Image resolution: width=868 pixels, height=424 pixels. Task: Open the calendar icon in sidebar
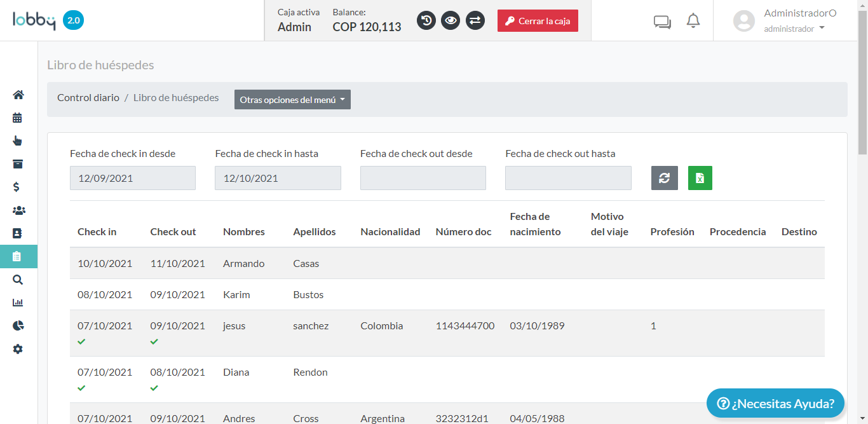click(18, 118)
